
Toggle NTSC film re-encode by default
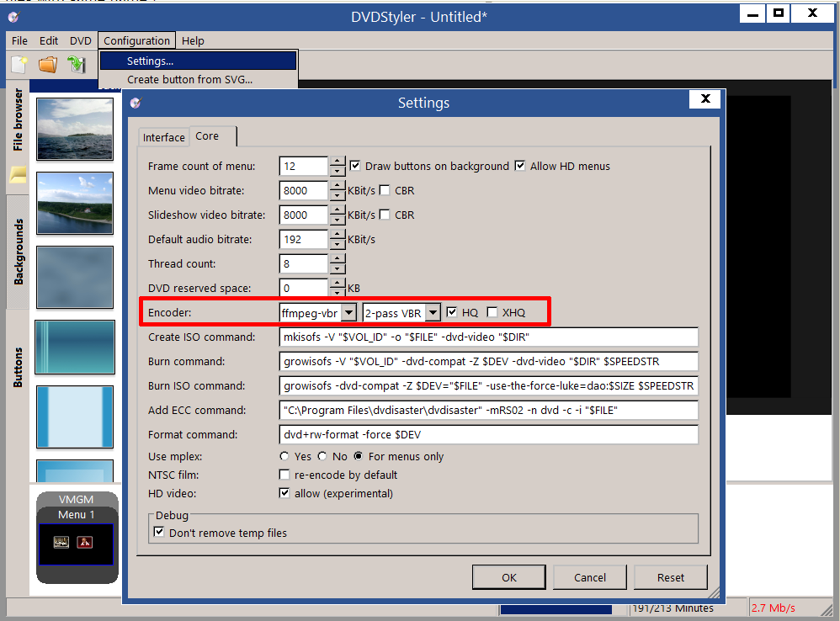[x=284, y=475]
